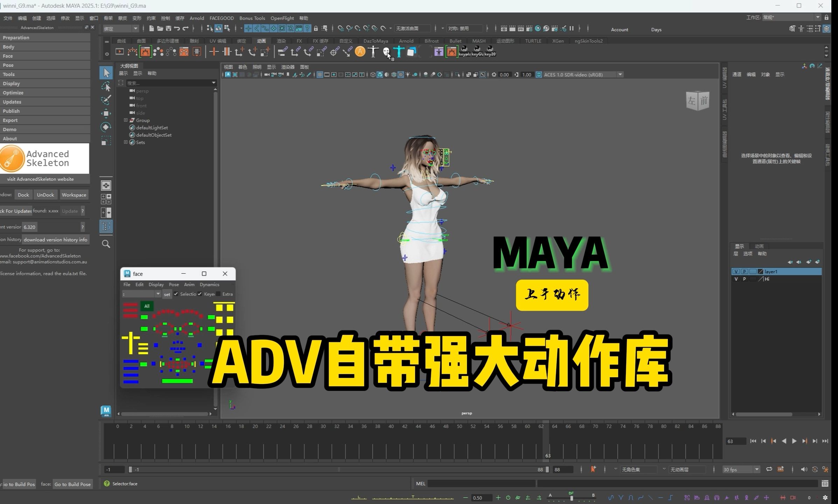Open the ACES 1.0 SDR-video view transform dropdown

tap(583, 75)
